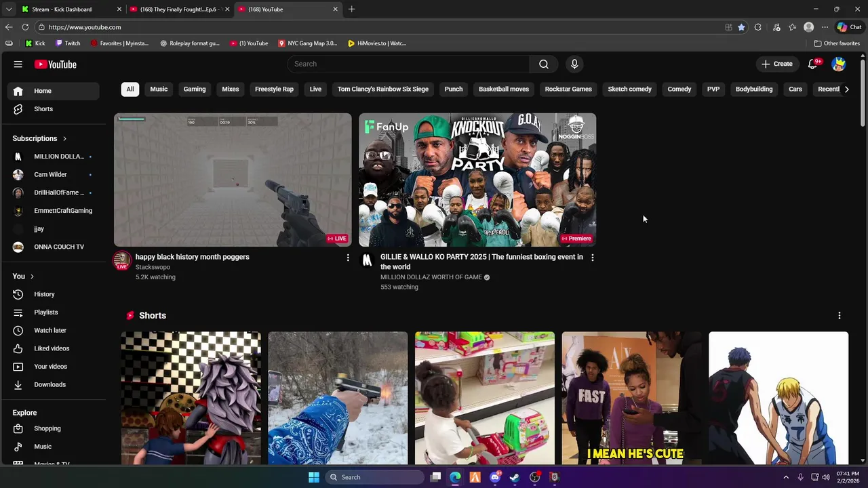
Task: Open the Gillie & Wallo KO Party thumbnail
Action: pyautogui.click(x=477, y=180)
